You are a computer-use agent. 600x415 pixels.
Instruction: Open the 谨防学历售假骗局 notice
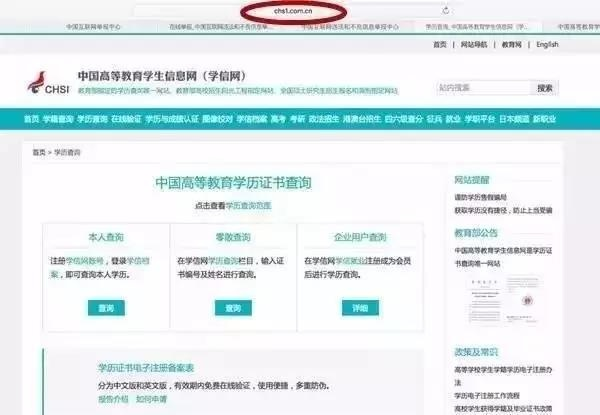pyautogui.click(x=480, y=198)
